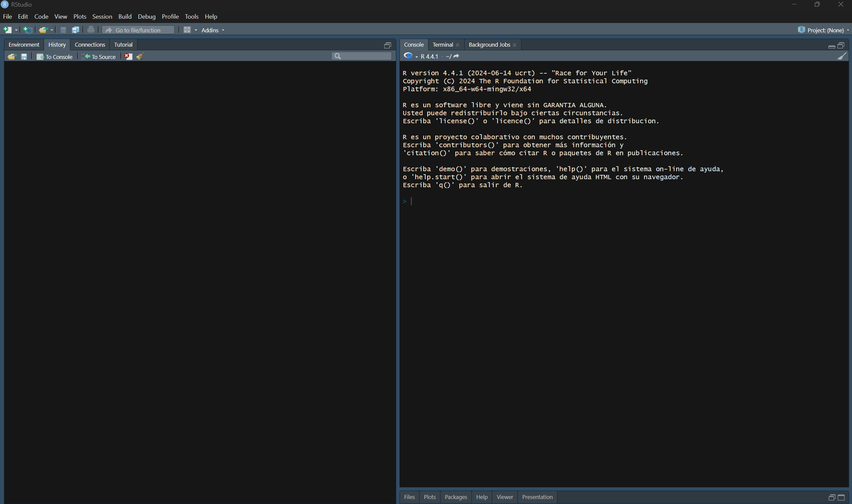Open the Addins dropdown
The height and width of the screenshot is (504, 852).
tap(213, 30)
